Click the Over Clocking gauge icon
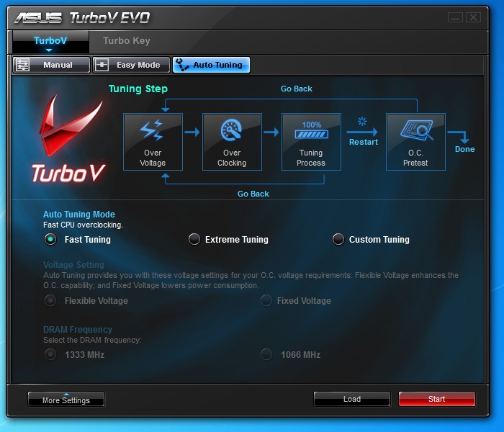The width and height of the screenshot is (504, 432). click(x=231, y=130)
